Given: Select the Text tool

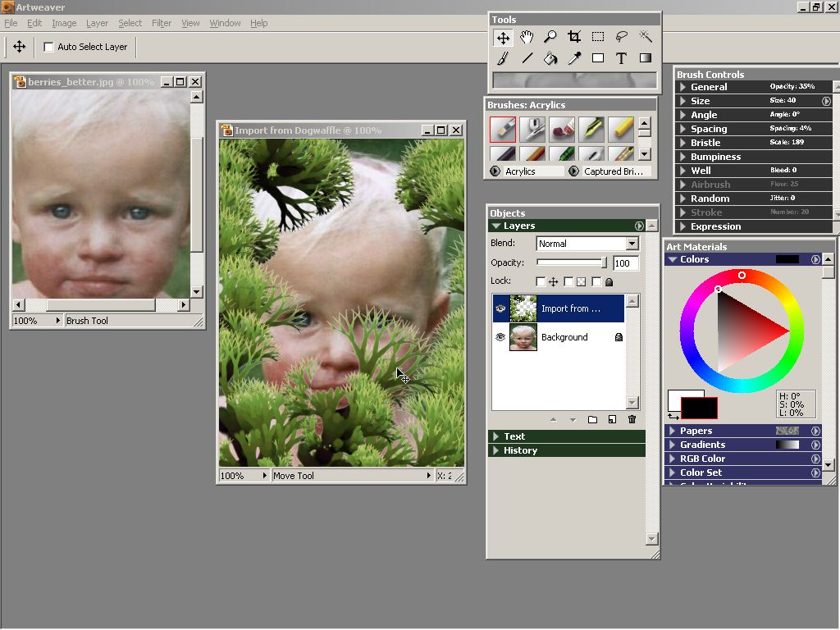Looking at the screenshot, I should (x=622, y=58).
